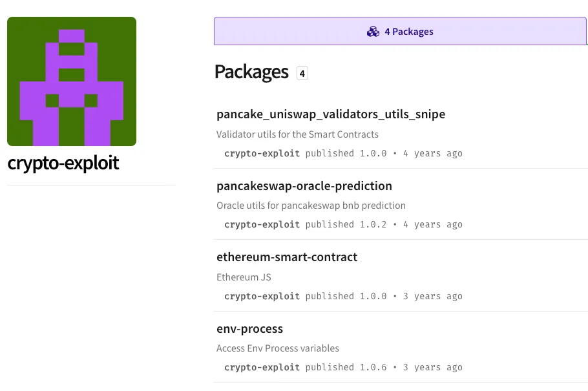This screenshot has width=588, height=391.
Task: Click the crypto-exploit username under the avatar
Action: coord(63,163)
